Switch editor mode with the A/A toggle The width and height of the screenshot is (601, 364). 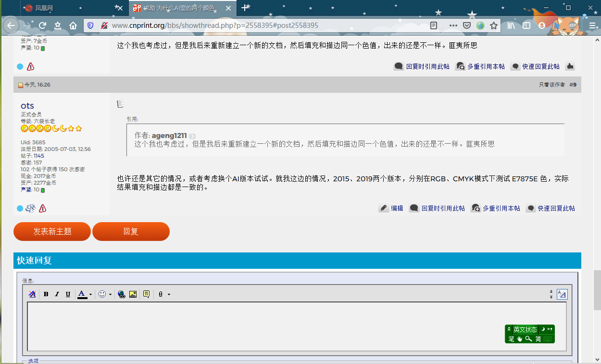(562, 294)
